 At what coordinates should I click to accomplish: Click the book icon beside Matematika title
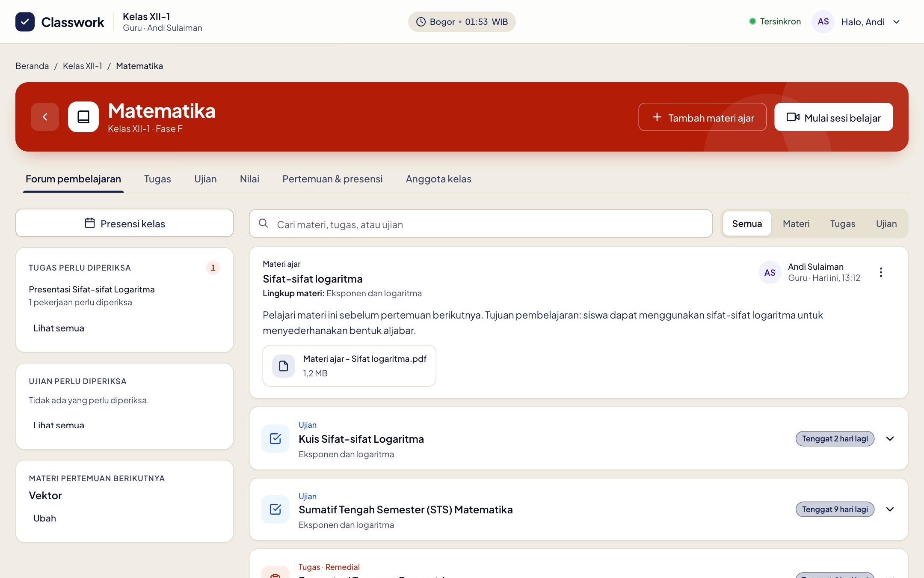click(83, 117)
